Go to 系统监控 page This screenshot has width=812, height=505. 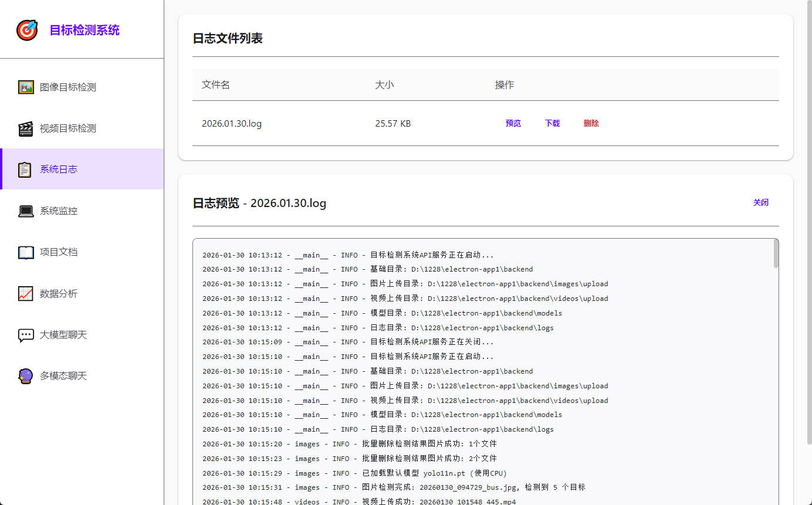(82, 211)
